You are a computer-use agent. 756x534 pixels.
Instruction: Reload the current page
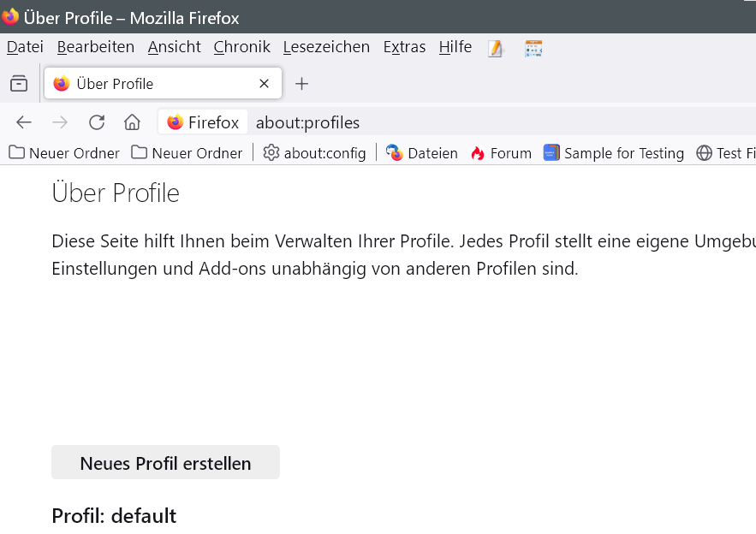tap(97, 122)
